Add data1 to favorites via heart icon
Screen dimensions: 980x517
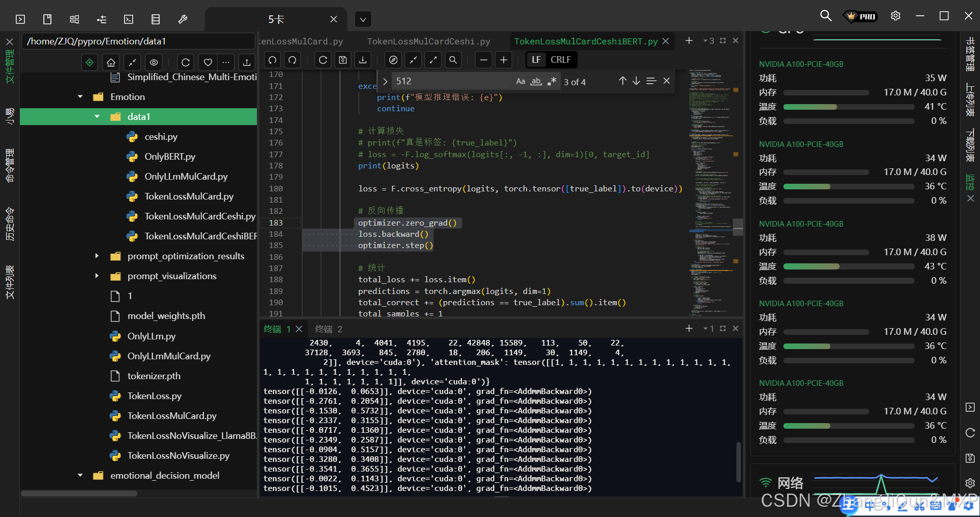(x=207, y=62)
